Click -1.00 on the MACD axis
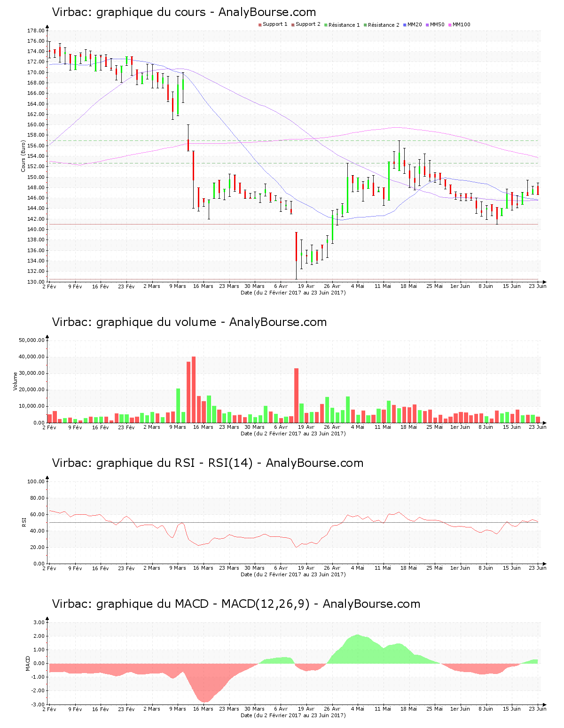The width and height of the screenshot is (564, 728). click(x=38, y=677)
